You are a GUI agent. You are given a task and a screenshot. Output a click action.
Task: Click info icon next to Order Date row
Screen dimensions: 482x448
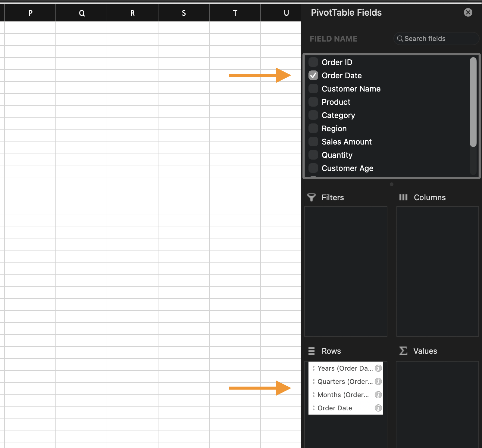tap(378, 408)
